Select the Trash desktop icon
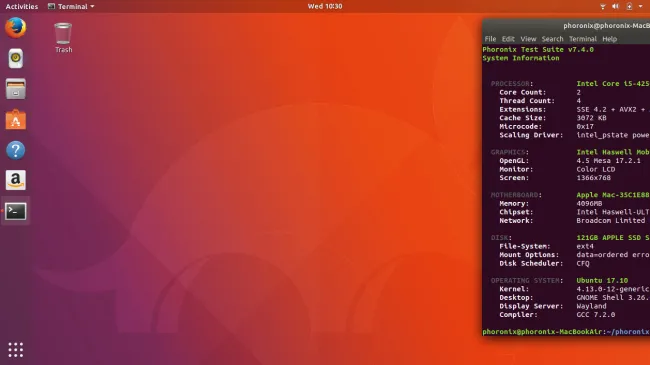This screenshot has height=365, width=650. 63,38
